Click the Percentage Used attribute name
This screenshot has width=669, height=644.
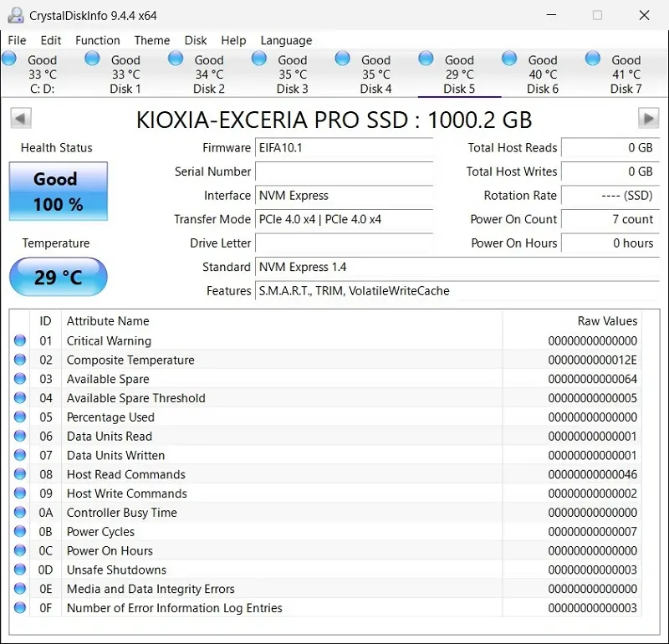pyautogui.click(x=110, y=417)
